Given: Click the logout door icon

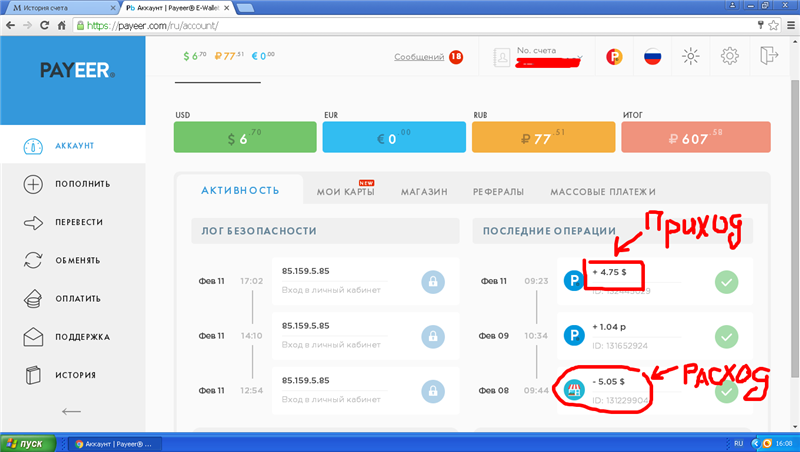Looking at the screenshot, I should click(x=769, y=57).
